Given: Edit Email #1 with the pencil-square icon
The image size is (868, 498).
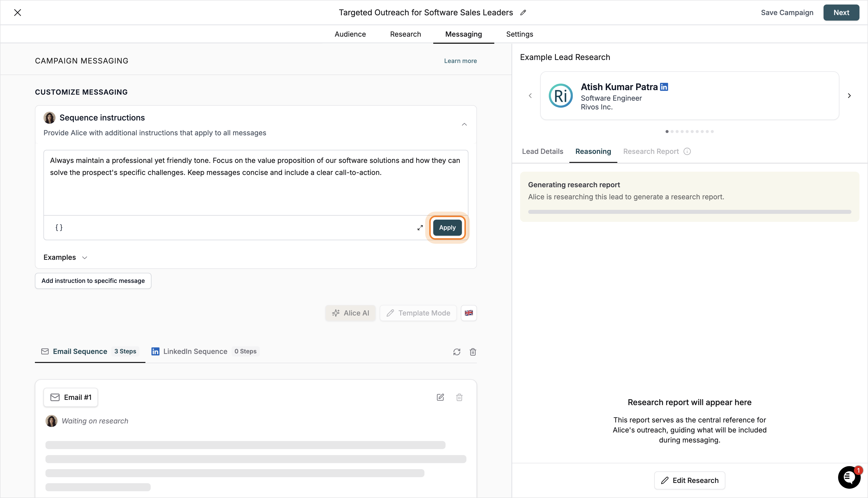Looking at the screenshot, I should [x=440, y=397].
